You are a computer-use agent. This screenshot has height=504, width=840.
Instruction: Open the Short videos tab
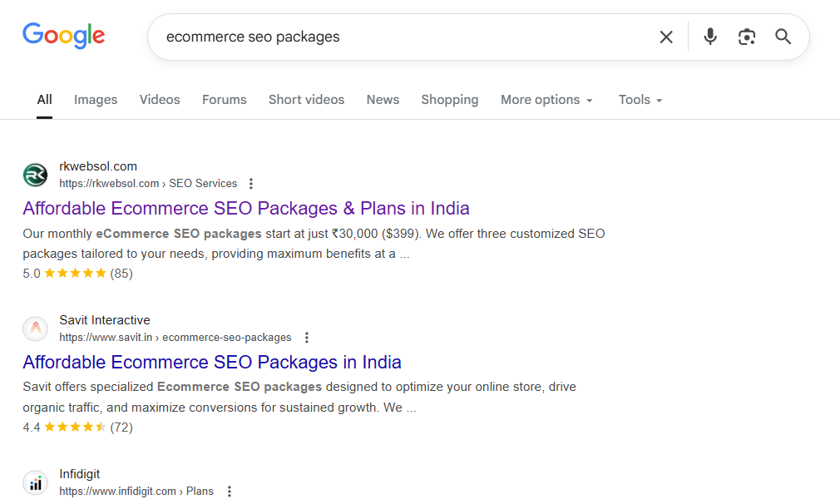tap(306, 100)
